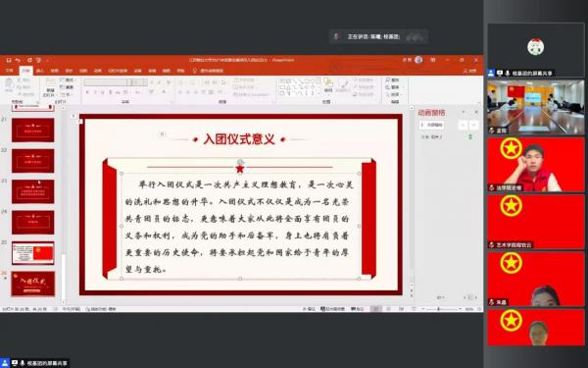
Task: Toggle Bold formatting in Font group
Action: pyautogui.click(x=87, y=92)
